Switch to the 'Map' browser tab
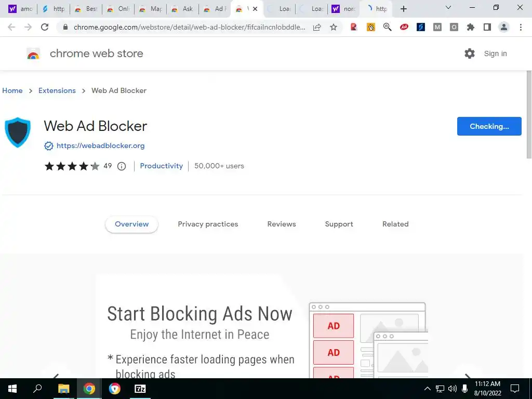The image size is (532, 399). [x=151, y=9]
